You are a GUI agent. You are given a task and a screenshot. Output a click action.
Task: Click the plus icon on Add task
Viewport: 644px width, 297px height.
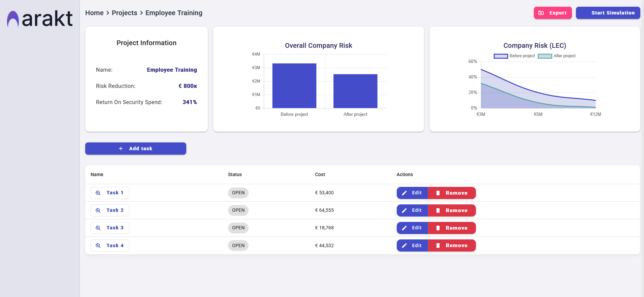point(121,148)
